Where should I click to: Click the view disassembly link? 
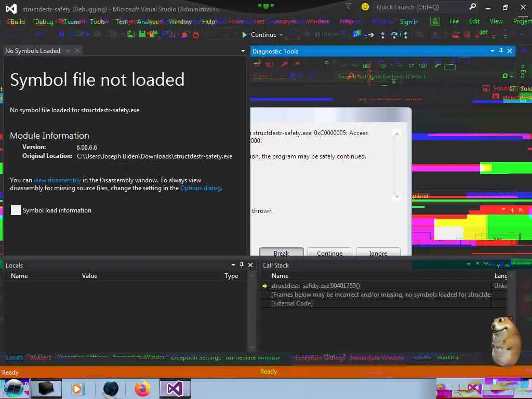click(x=57, y=180)
